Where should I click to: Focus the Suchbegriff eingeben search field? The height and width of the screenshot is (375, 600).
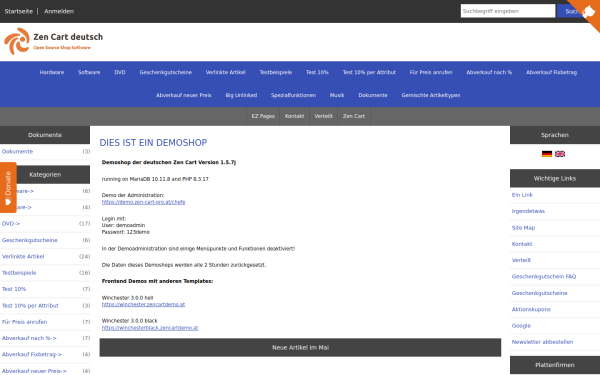[508, 11]
